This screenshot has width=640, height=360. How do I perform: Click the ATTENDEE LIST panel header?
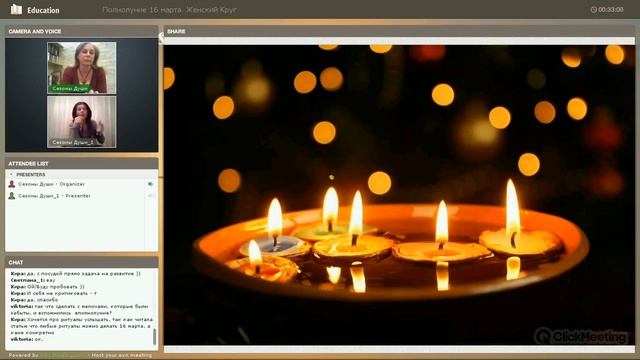point(82,163)
